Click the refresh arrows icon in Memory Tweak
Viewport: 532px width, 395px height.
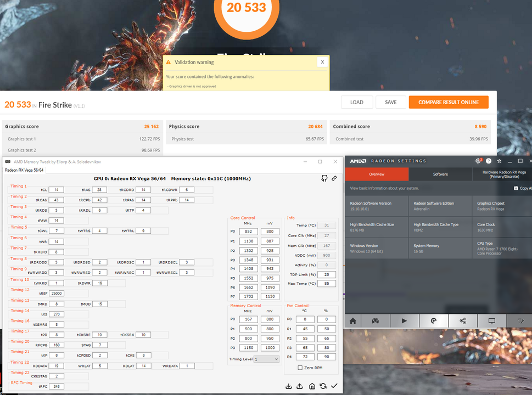tap(323, 386)
